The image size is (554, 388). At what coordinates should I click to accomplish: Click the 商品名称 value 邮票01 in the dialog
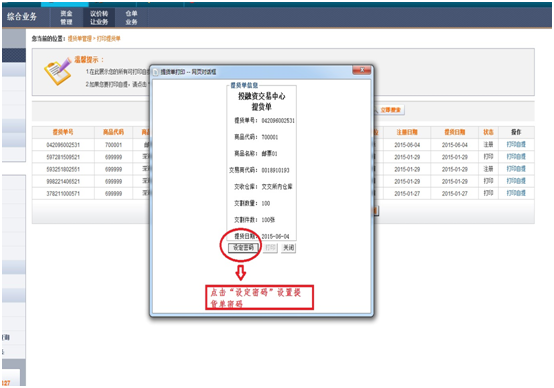(269, 154)
